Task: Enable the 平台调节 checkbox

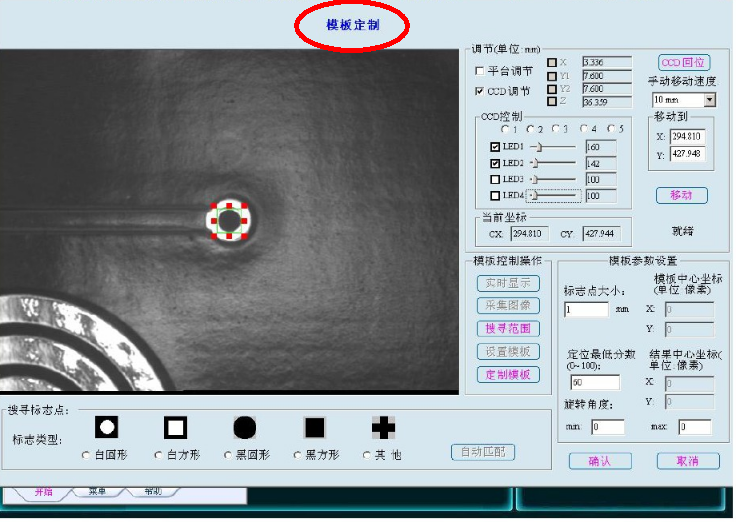Action: (480, 71)
